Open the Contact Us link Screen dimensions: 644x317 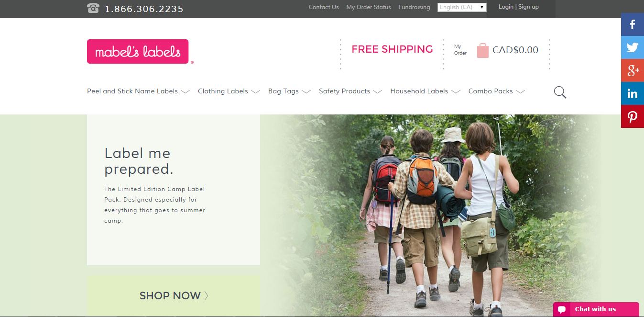(324, 7)
